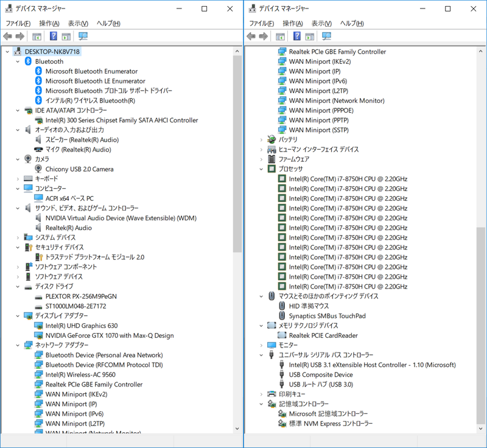The image size is (487, 448).
Task: Select Synaptics SMBus TouchPad
Action: pyautogui.click(x=328, y=316)
